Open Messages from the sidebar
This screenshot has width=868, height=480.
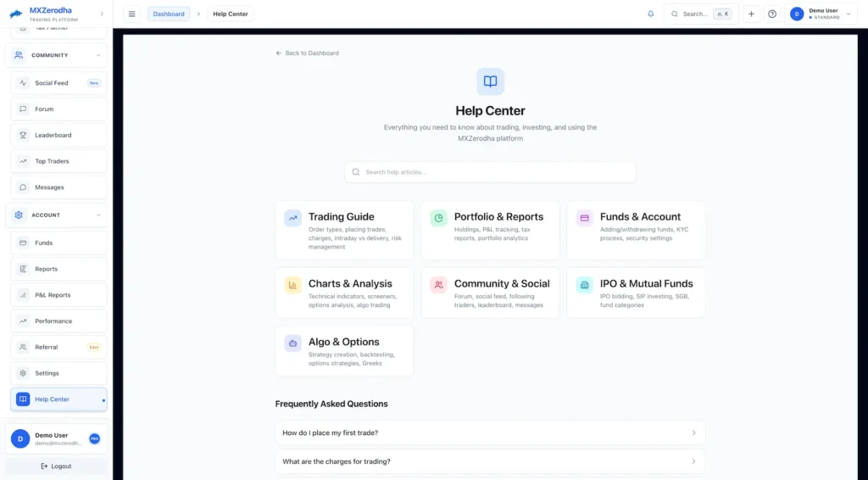tap(58, 187)
